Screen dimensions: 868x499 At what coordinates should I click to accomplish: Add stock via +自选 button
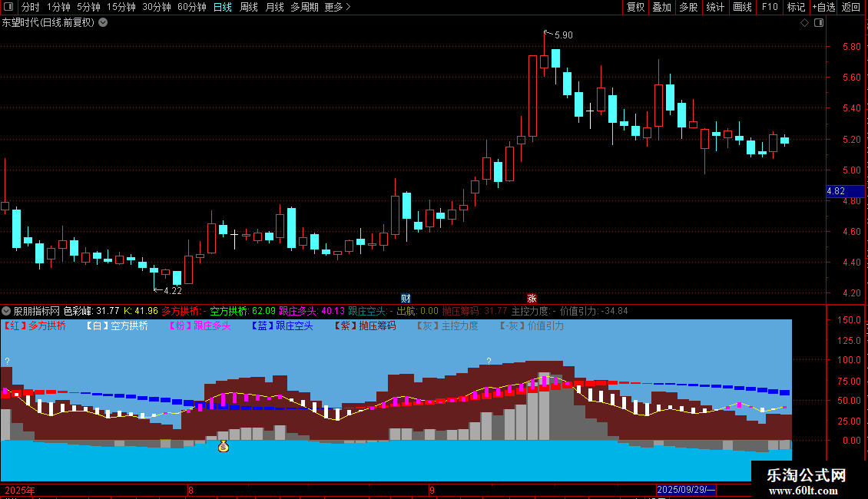click(823, 7)
